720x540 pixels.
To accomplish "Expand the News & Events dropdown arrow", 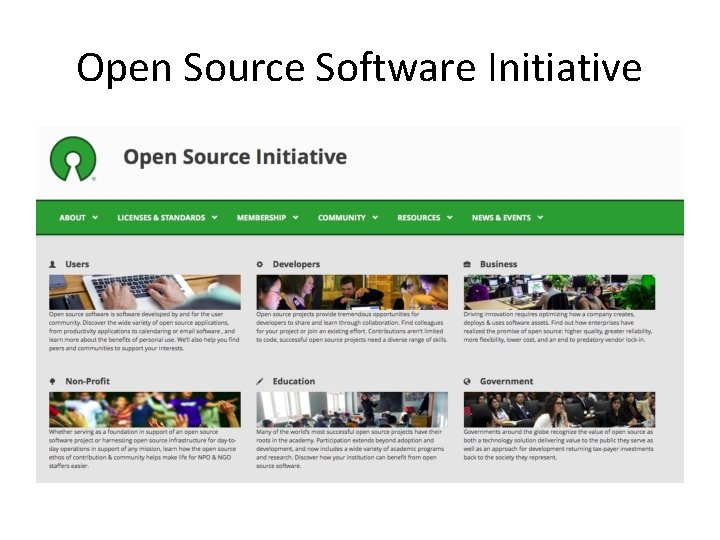I will pos(540,217).
